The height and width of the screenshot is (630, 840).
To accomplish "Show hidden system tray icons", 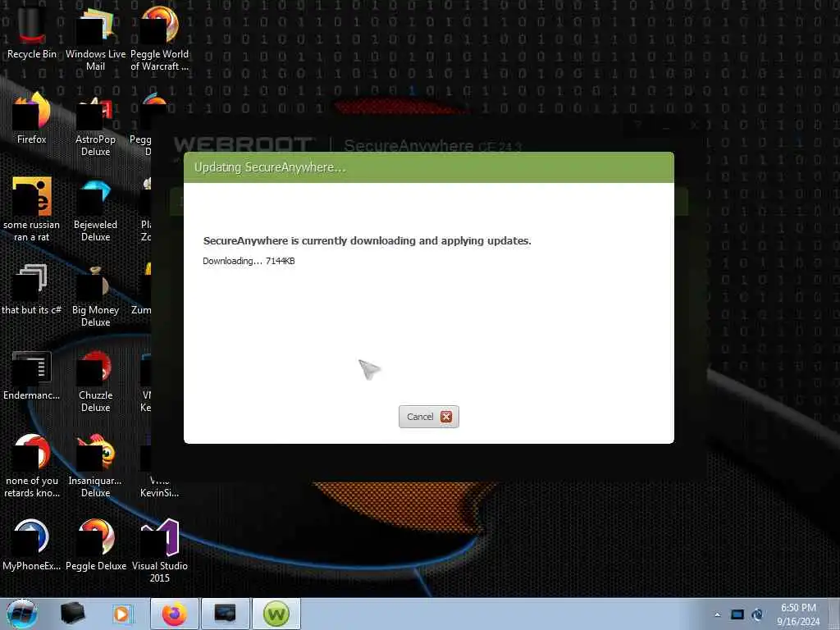I will (717, 614).
